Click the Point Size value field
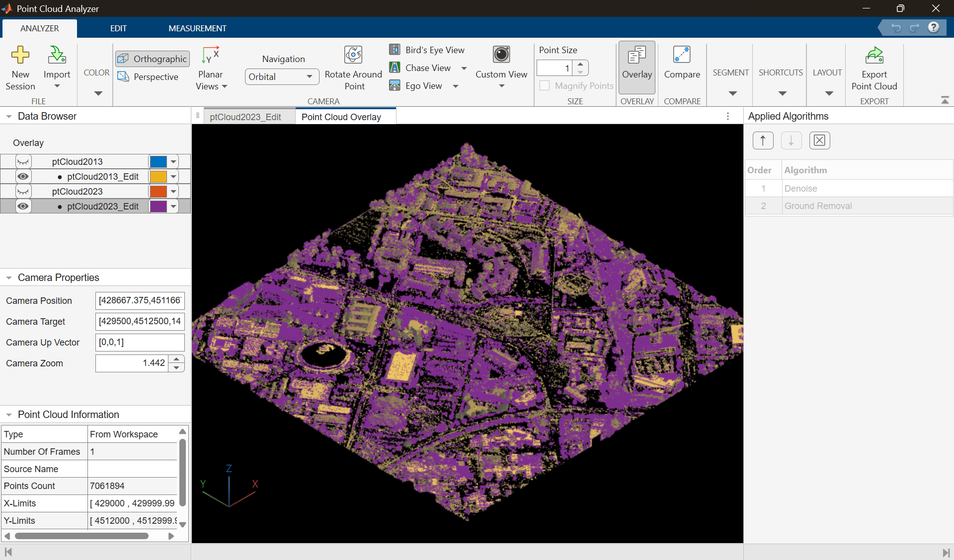 click(x=555, y=68)
